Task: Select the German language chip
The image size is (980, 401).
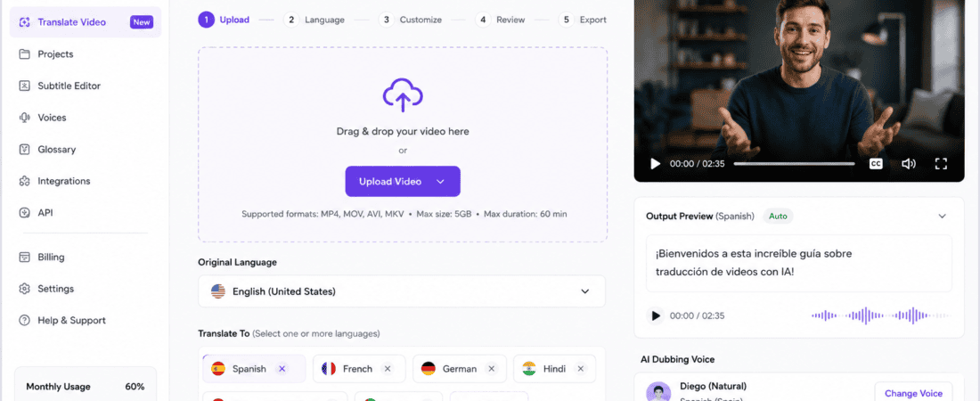Action: (460, 369)
